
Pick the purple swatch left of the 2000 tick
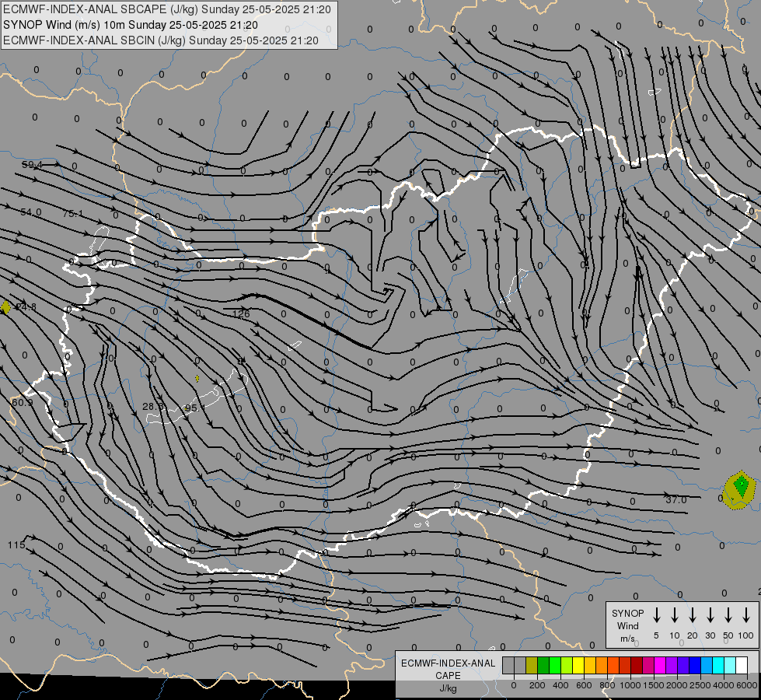click(x=672, y=666)
